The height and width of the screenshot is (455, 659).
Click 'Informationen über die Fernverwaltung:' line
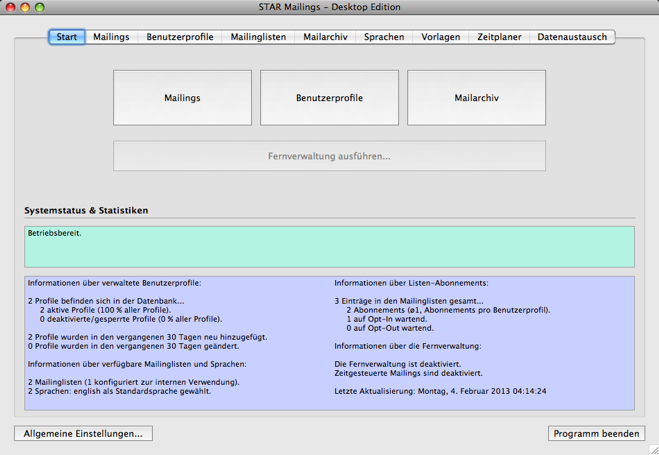(408, 346)
